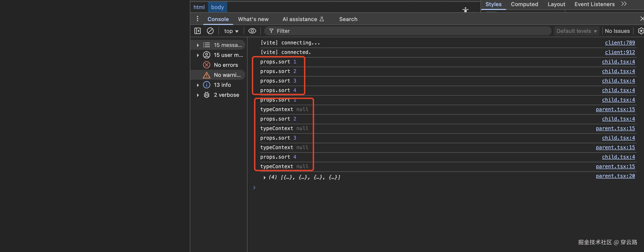Expand the 2 verbose group
The height and width of the screenshot is (252, 644).
point(198,95)
